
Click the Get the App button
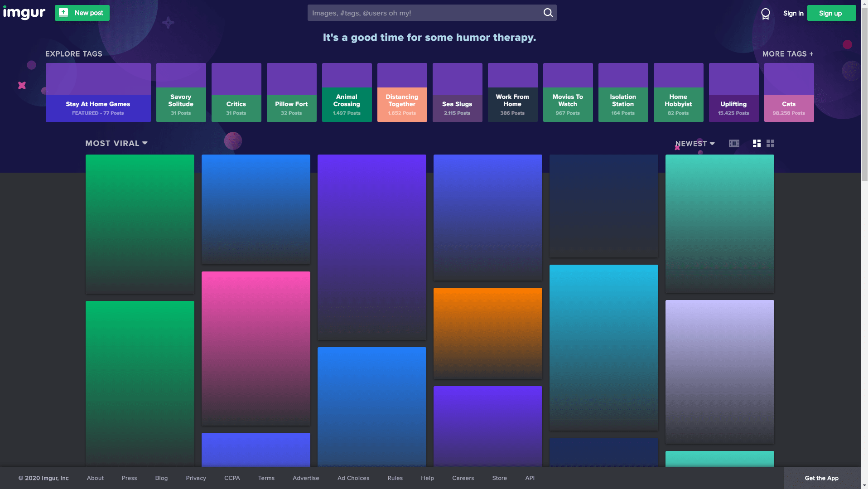[x=822, y=478]
